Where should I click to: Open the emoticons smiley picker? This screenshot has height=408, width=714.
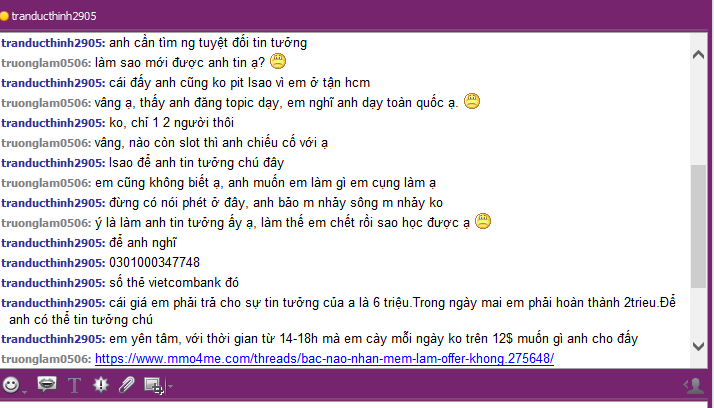(11, 385)
